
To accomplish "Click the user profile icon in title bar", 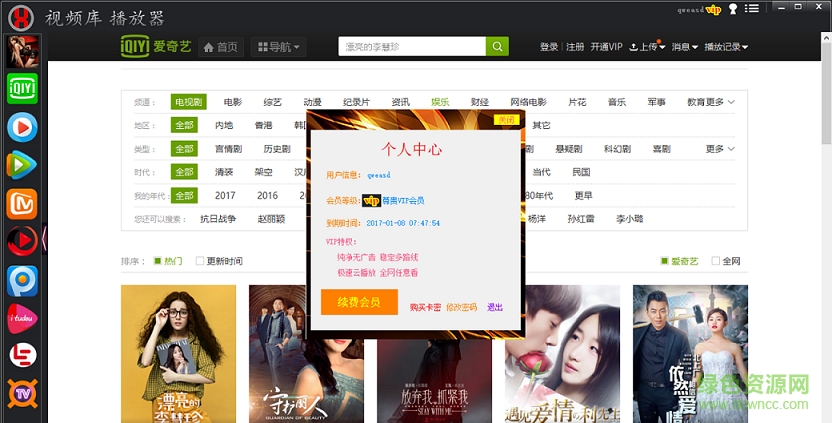I will 733,9.
